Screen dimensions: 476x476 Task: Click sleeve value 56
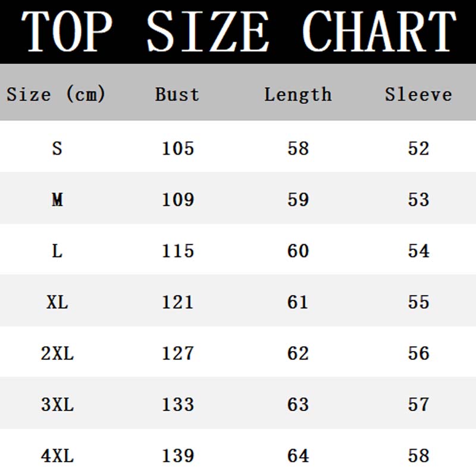(419, 353)
